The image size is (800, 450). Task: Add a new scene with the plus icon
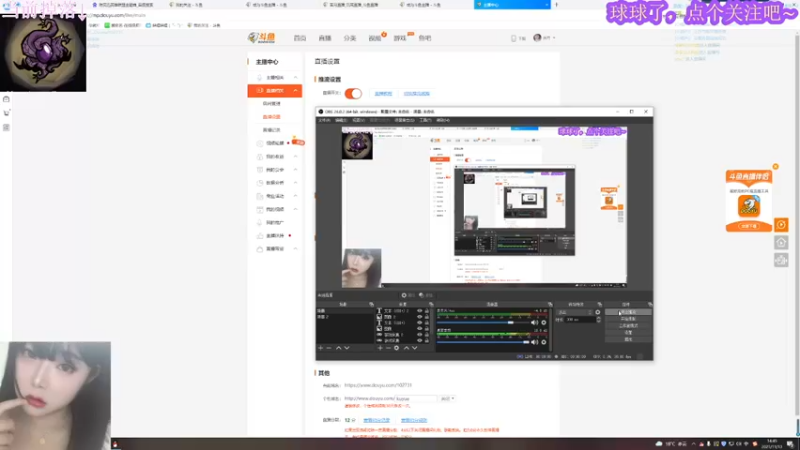point(320,348)
